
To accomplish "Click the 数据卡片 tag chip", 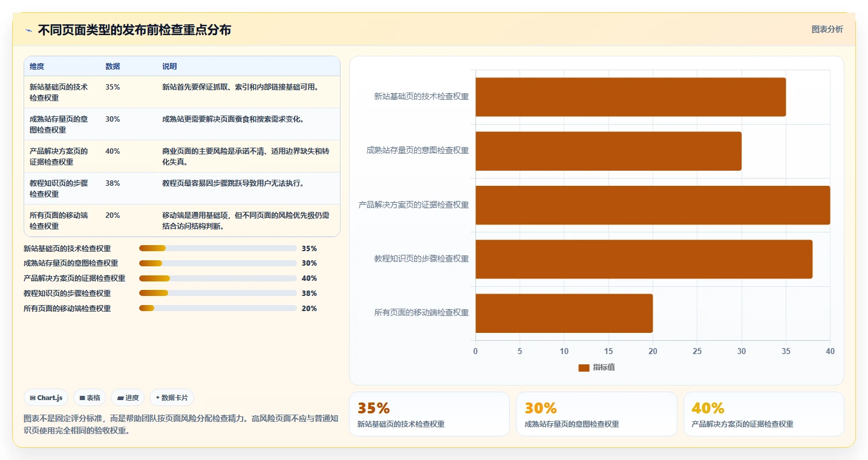I will click(x=172, y=398).
